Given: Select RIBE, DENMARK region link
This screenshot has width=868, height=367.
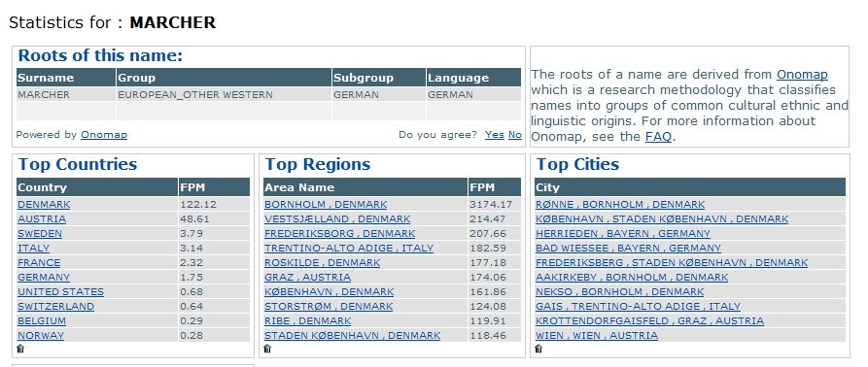Looking at the screenshot, I should click(307, 320).
